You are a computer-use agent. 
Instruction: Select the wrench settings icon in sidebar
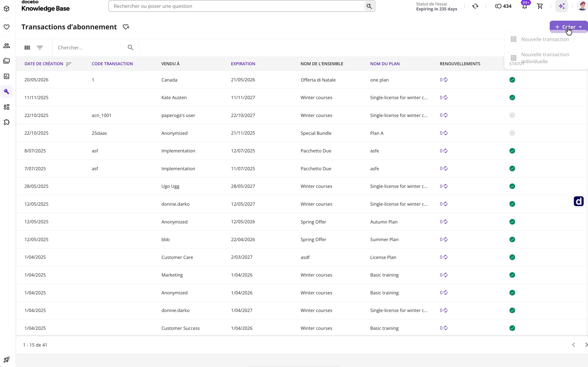coord(7,92)
